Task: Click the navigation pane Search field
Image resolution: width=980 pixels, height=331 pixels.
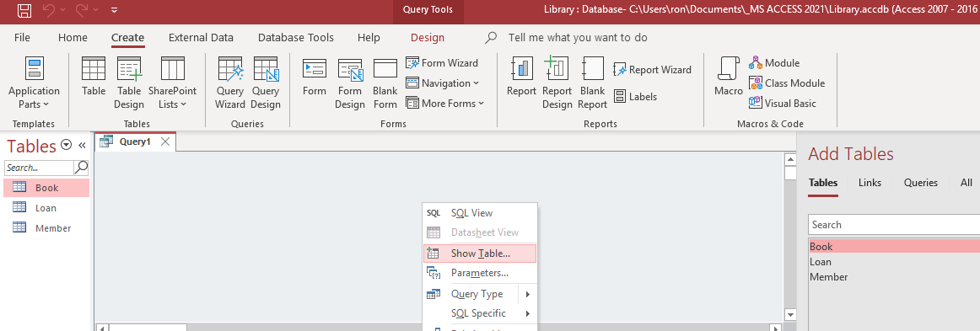Action: (39, 168)
